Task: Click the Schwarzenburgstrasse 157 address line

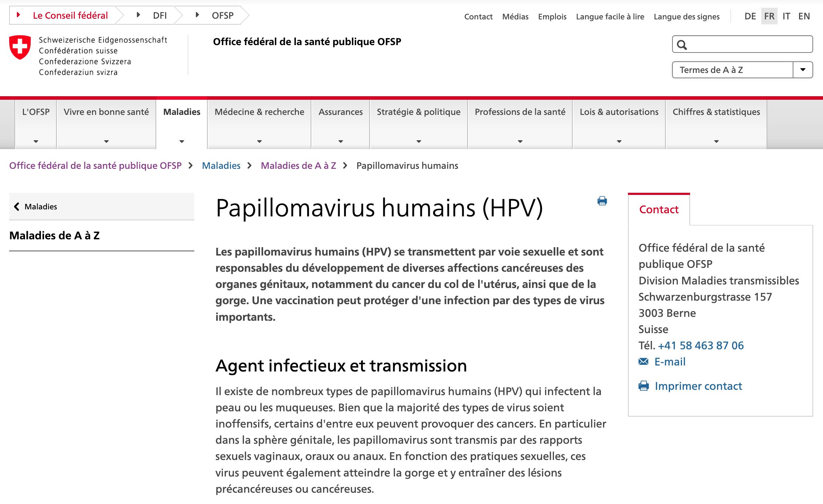Action: pos(705,297)
